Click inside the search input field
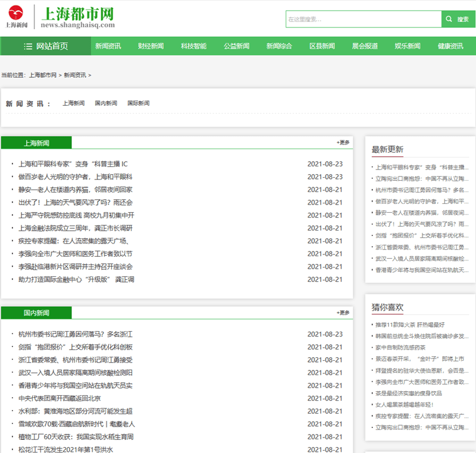The width and height of the screenshot is (476, 453). (363, 19)
